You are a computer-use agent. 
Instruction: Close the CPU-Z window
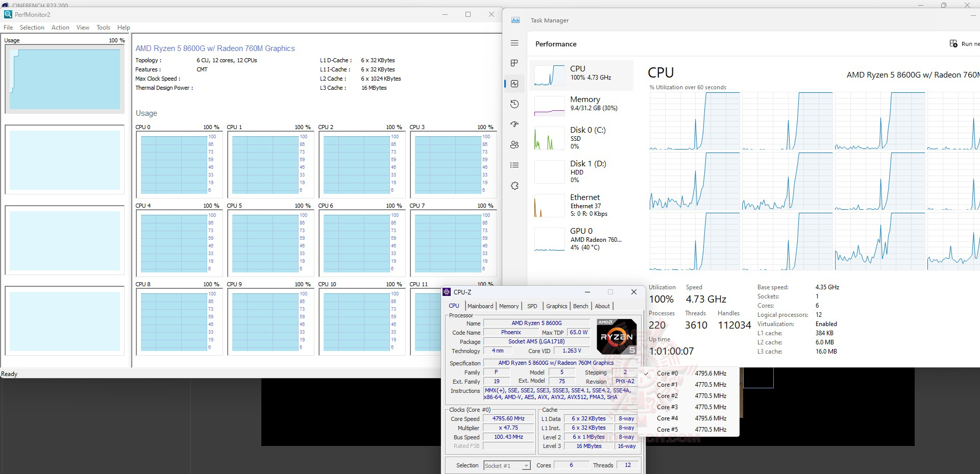(x=634, y=292)
